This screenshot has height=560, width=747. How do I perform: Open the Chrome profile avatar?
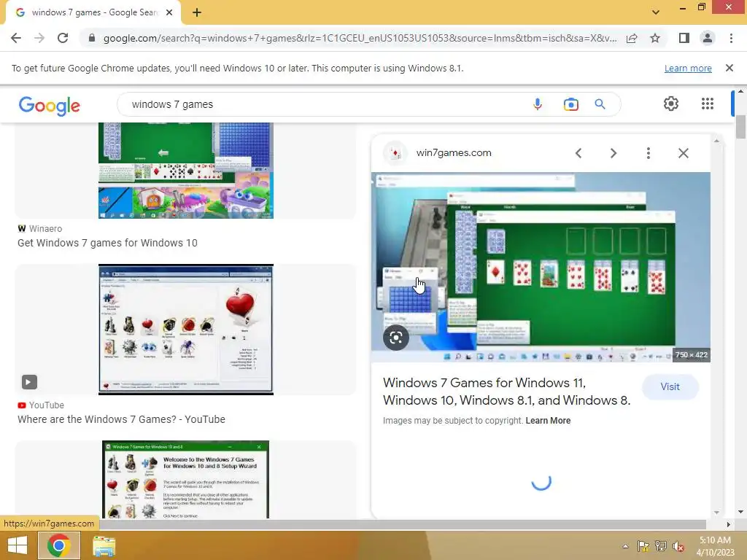point(708,38)
